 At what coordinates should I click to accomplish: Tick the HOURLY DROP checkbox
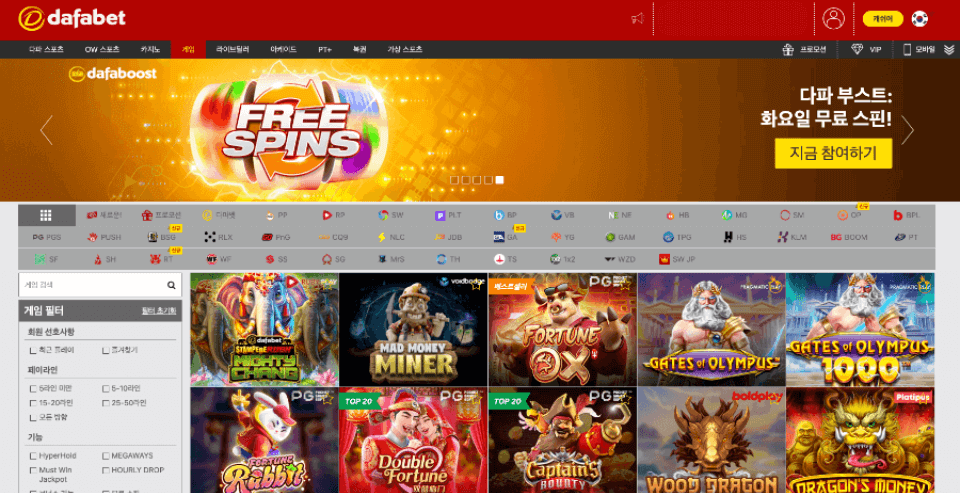[106, 470]
